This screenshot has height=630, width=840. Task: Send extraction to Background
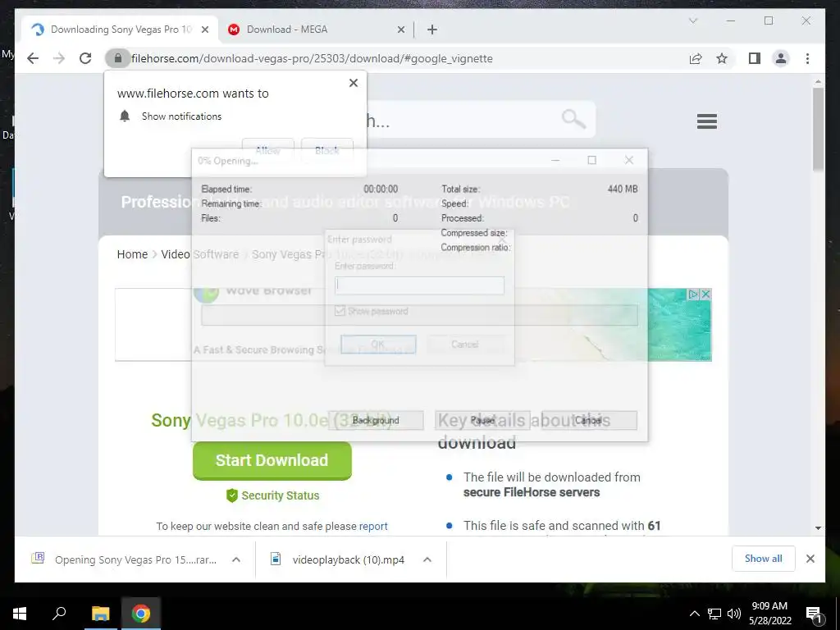(x=376, y=421)
